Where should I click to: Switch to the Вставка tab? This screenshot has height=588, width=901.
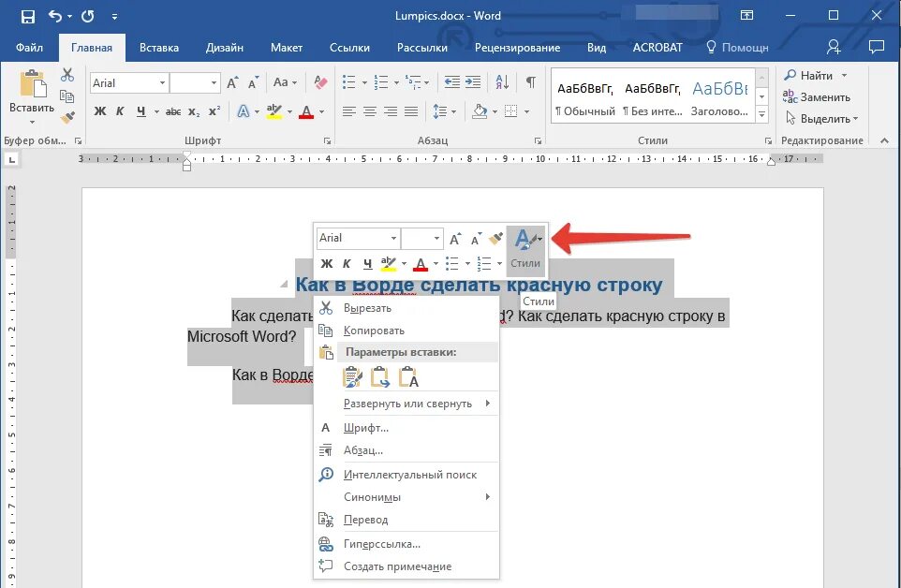pyautogui.click(x=159, y=48)
